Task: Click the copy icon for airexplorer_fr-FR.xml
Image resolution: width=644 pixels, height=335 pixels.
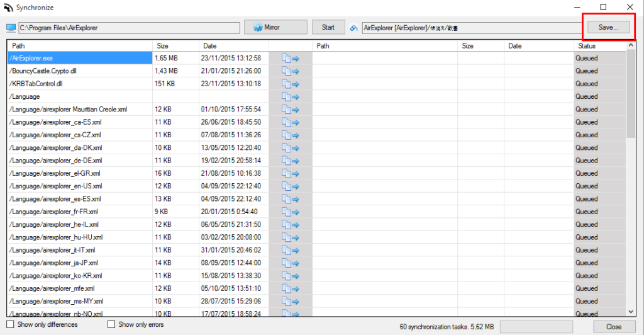Action: 291,212
